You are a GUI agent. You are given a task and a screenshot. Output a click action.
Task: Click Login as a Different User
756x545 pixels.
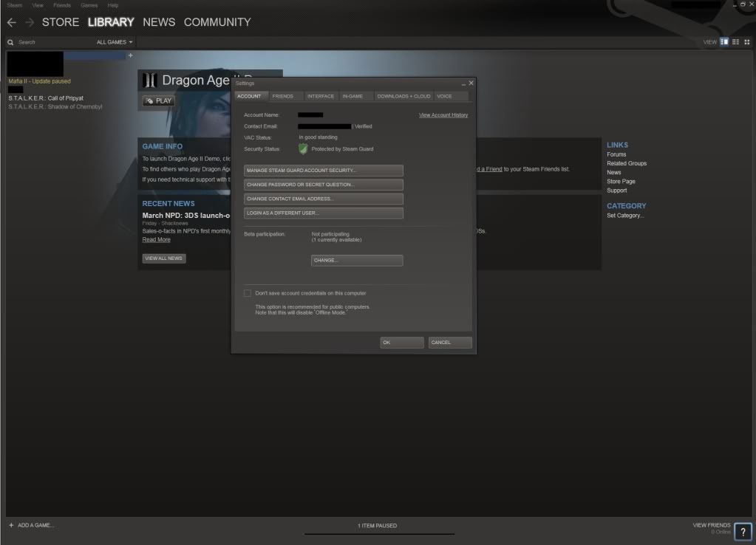click(324, 213)
